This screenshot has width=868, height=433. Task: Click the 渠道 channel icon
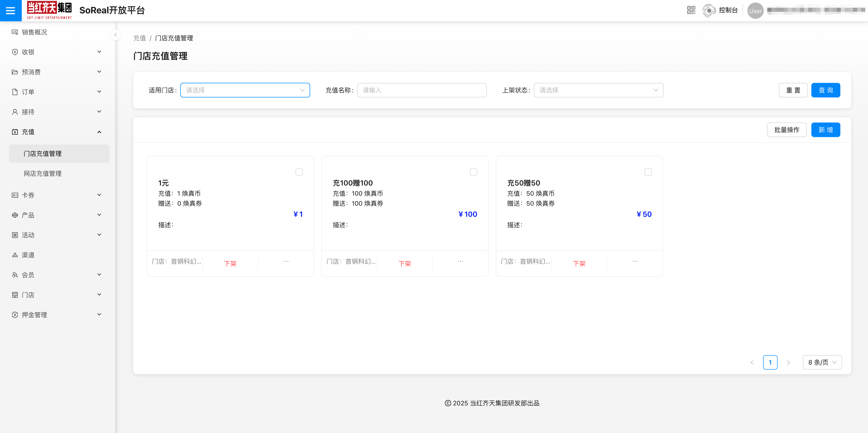(15, 255)
